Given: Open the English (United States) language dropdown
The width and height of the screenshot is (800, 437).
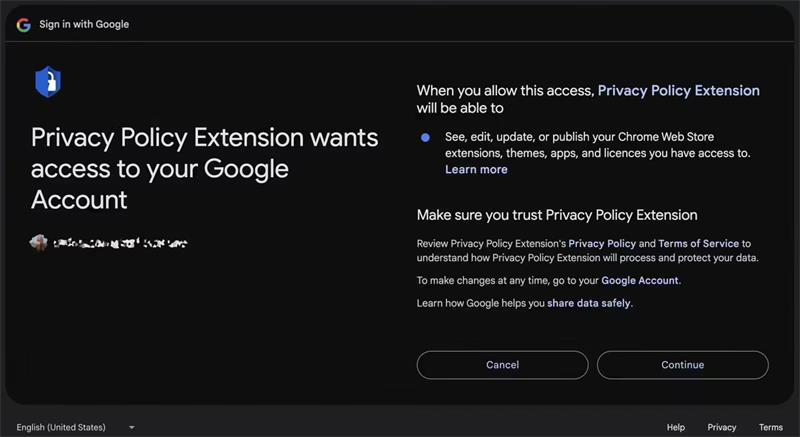Looking at the screenshot, I should 76,427.
